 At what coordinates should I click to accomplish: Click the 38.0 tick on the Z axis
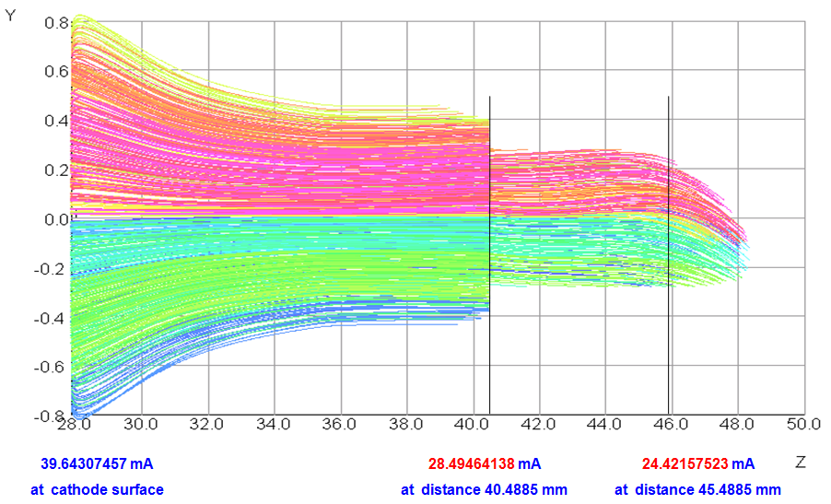[x=405, y=425]
